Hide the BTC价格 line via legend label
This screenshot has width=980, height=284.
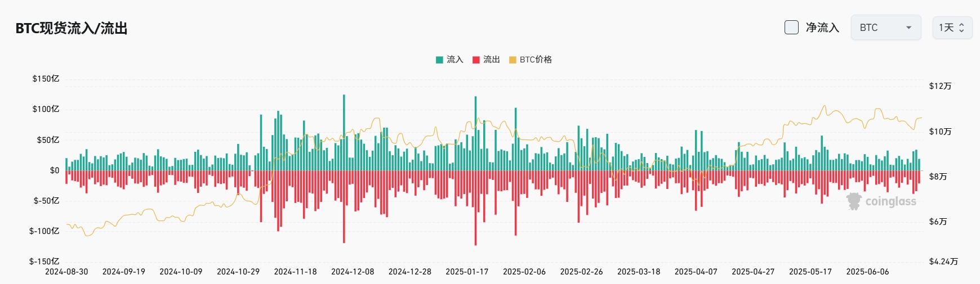[536, 60]
